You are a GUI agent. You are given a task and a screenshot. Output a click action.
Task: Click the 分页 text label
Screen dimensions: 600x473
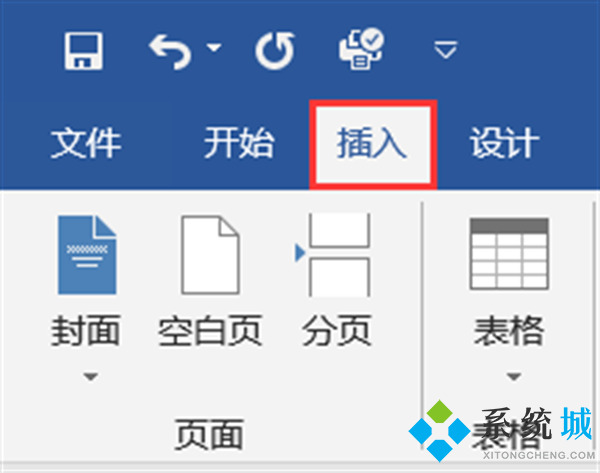[x=337, y=331]
